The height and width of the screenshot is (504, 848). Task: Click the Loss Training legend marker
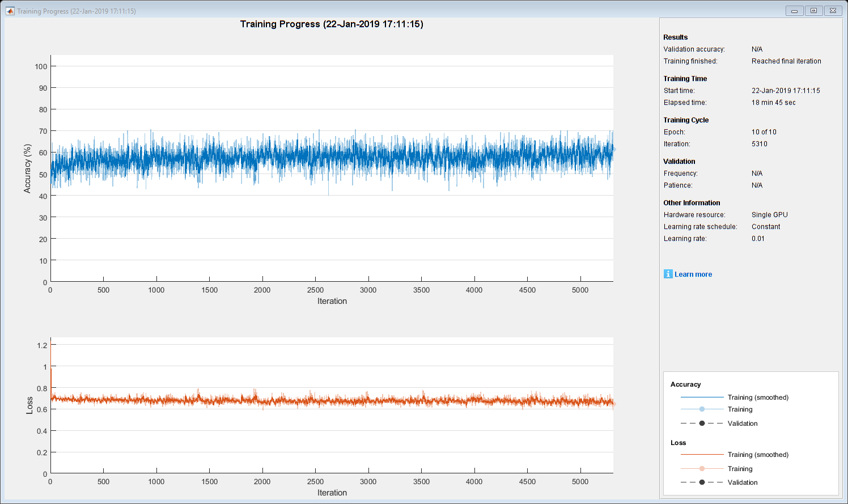(702, 469)
